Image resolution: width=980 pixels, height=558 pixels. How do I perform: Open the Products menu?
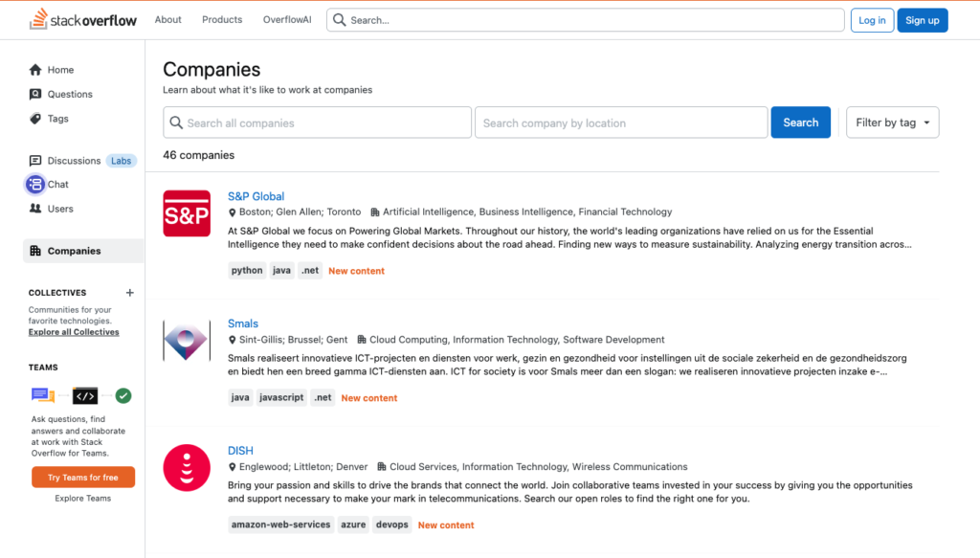(x=222, y=19)
